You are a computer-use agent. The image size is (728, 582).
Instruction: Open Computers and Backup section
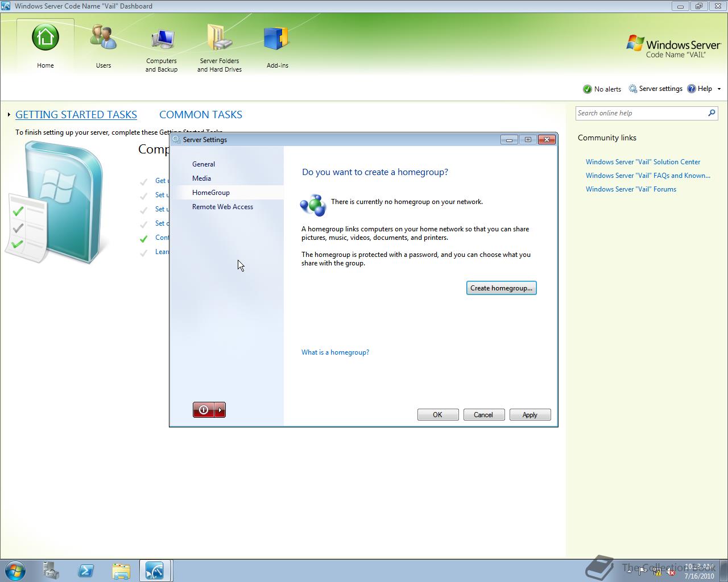click(162, 50)
